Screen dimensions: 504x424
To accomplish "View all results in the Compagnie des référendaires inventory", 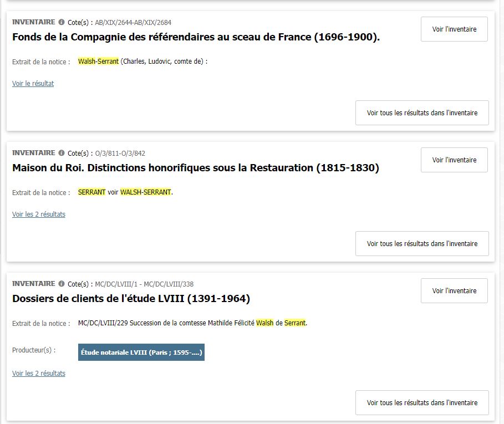I will [421, 113].
